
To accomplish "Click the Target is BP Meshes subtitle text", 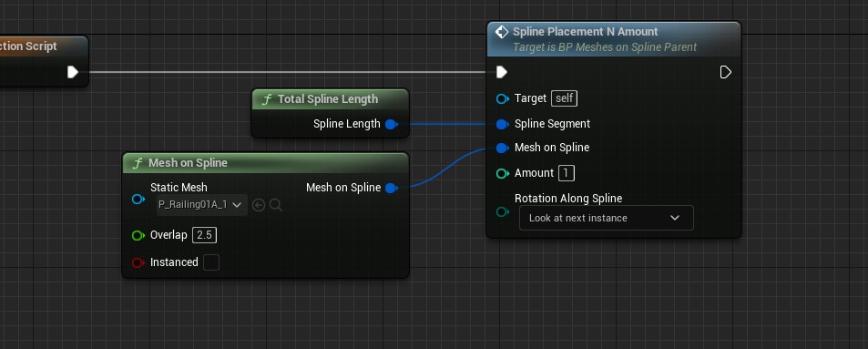I will pyautogui.click(x=605, y=47).
